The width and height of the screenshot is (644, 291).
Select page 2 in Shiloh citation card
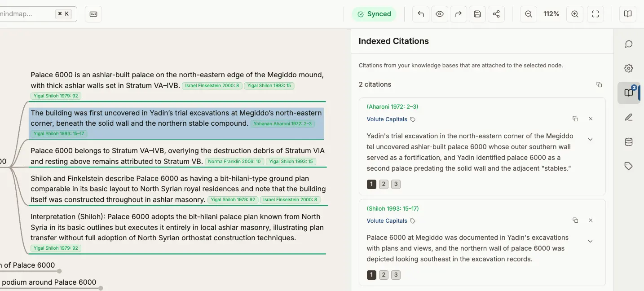click(384, 275)
